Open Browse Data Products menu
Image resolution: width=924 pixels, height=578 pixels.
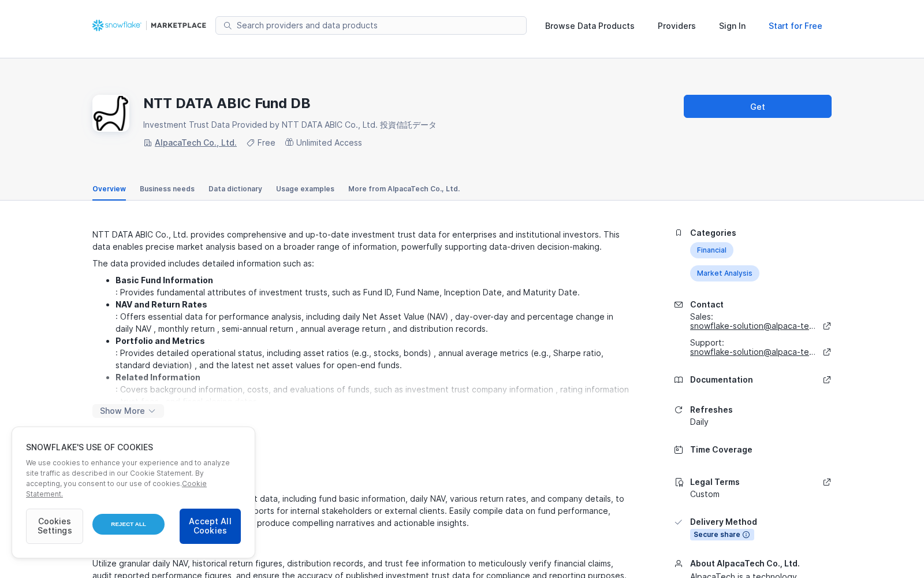(590, 26)
